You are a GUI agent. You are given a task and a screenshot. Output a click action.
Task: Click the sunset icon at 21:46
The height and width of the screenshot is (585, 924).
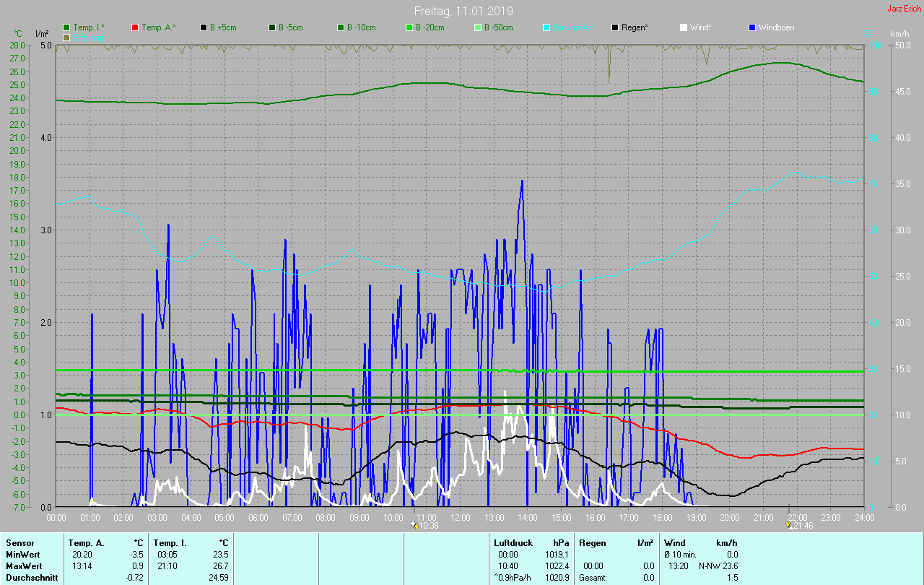click(x=789, y=525)
